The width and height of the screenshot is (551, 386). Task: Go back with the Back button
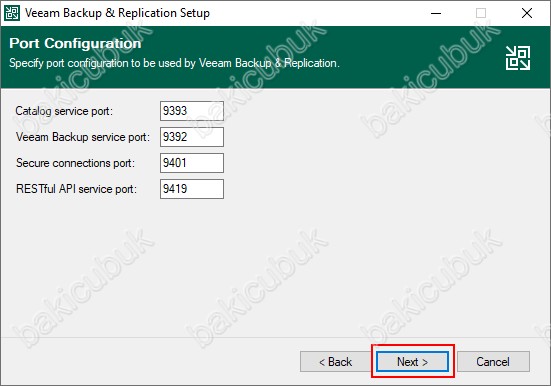point(336,361)
